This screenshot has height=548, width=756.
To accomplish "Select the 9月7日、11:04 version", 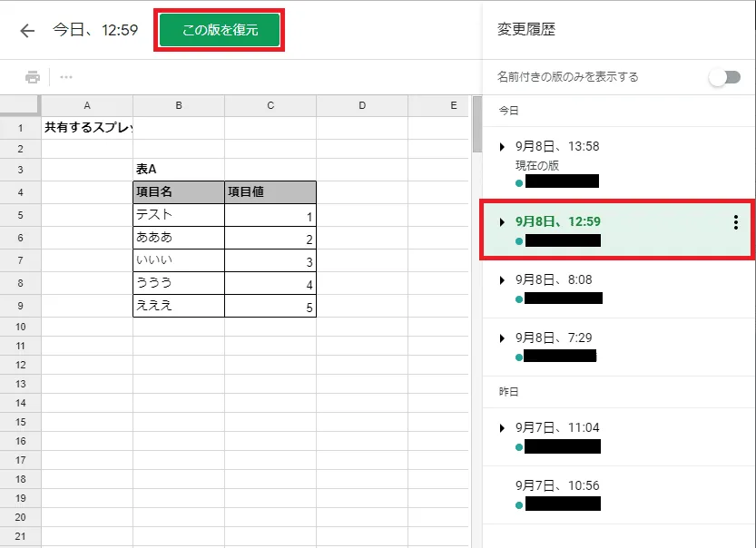I will click(557, 428).
